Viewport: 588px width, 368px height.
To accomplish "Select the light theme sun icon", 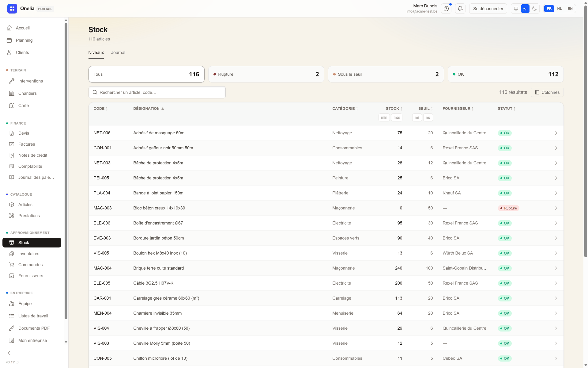I will point(525,9).
